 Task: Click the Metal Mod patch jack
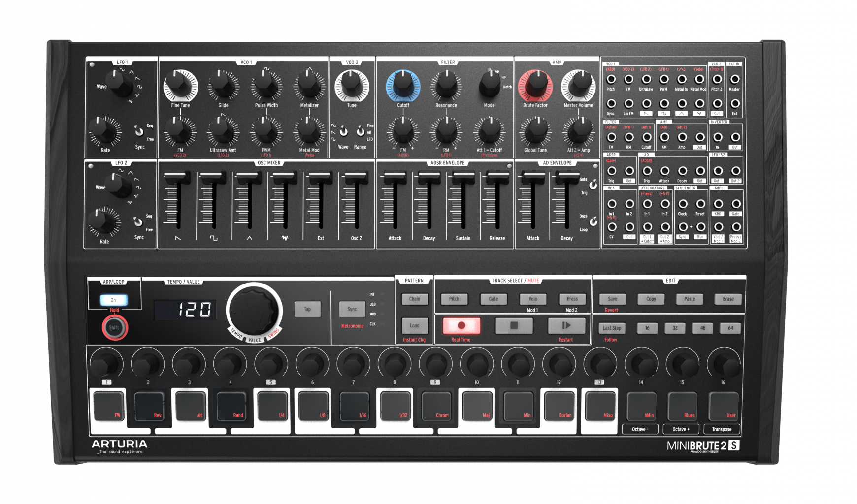click(x=699, y=79)
